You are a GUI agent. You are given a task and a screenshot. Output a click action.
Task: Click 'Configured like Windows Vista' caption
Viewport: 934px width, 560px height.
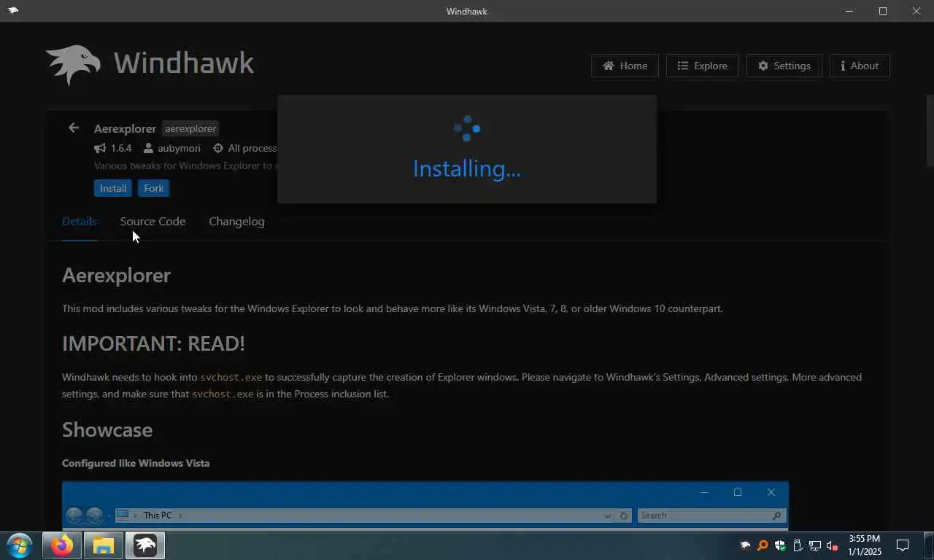(x=136, y=463)
